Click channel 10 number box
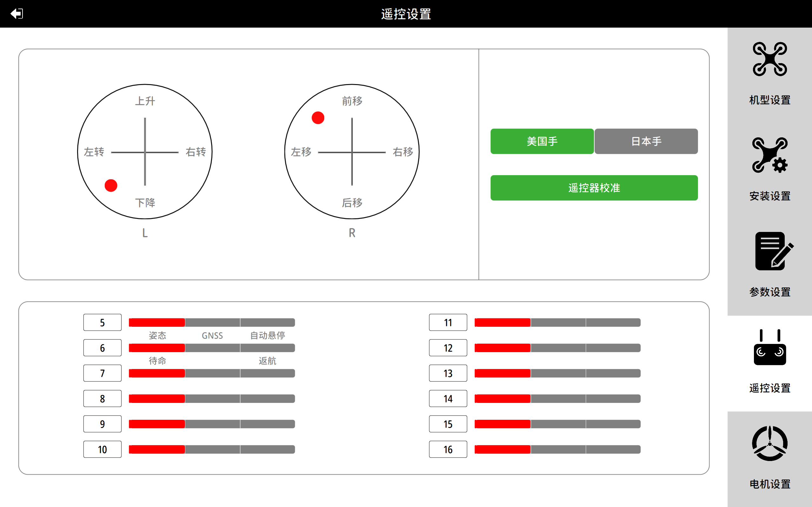The height and width of the screenshot is (507, 812). (102, 449)
